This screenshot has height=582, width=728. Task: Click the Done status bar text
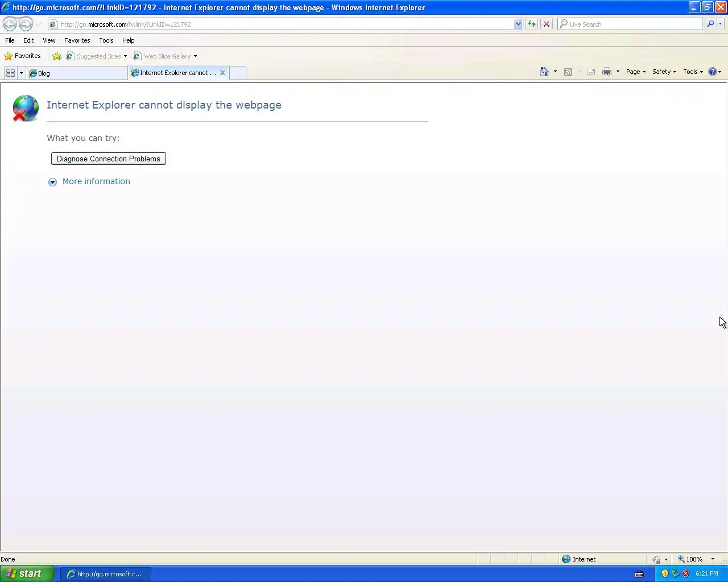click(x=8, y=559)
